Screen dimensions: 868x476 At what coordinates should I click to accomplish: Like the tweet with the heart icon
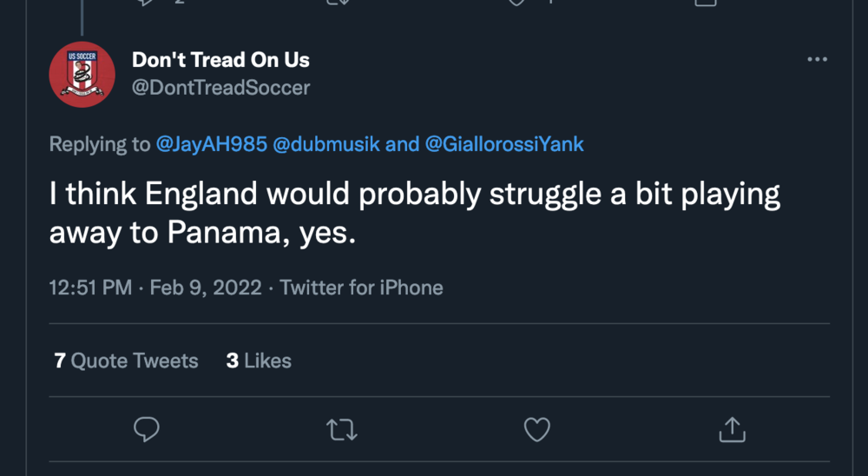click(x=538, y=427)
